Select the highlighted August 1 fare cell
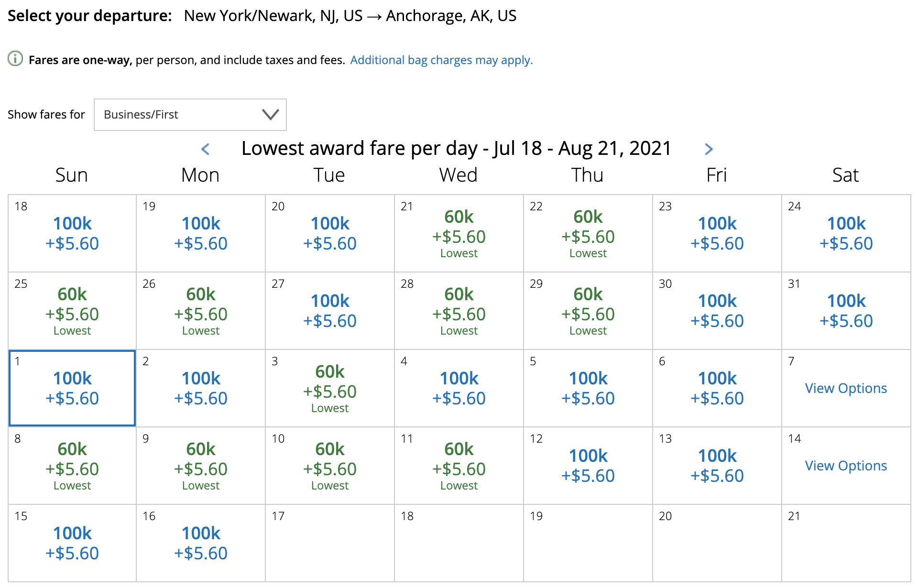918x588 pixels. click(x=72, y=388)
